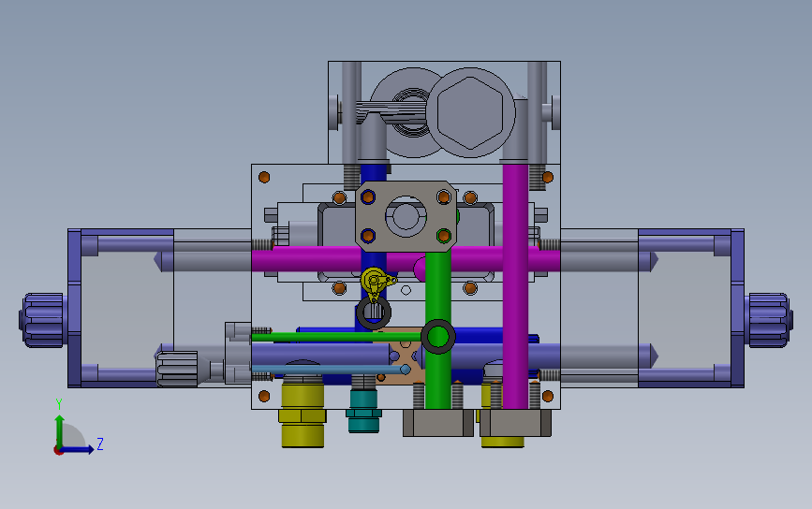Click the orange screw at the housing's bottom-right corner
Screen dimensions: 812x509
[x=547, y=397]
